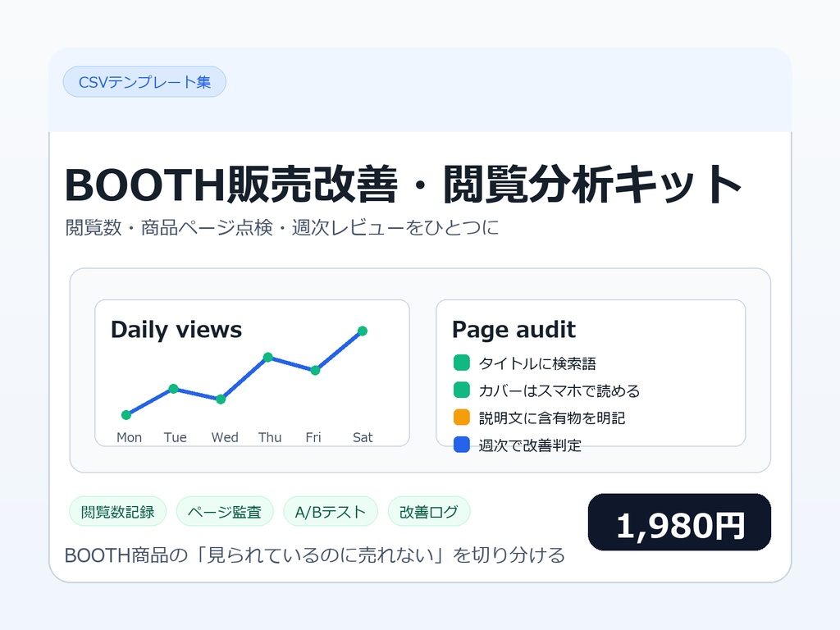Click the Sat data point on chart

tap(362, 331)
